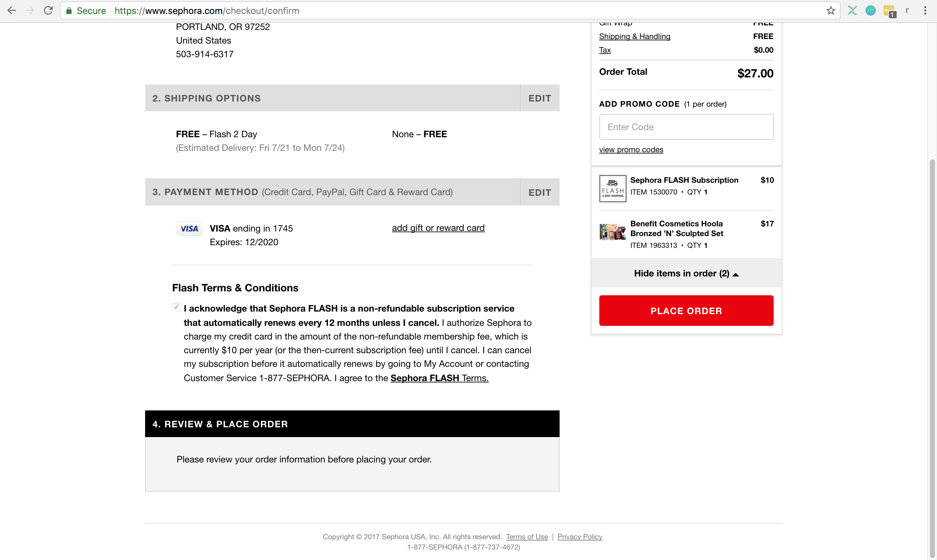Click the secure padlock icon
This screenshot has width=937, height=560.
(69, 10)
